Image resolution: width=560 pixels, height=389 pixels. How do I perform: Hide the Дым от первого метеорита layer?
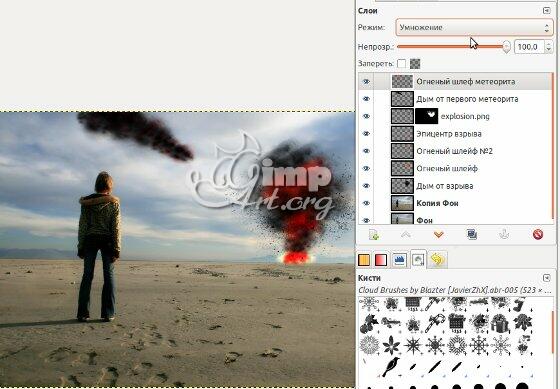click(366, 99)
